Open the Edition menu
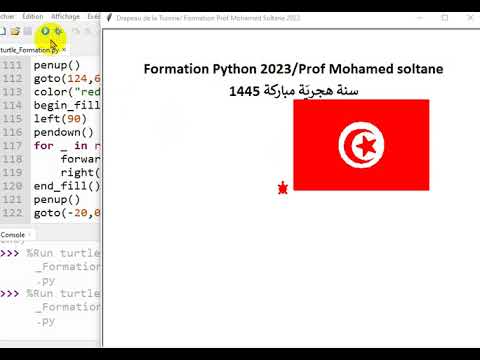480x360 pixels. 33,16
